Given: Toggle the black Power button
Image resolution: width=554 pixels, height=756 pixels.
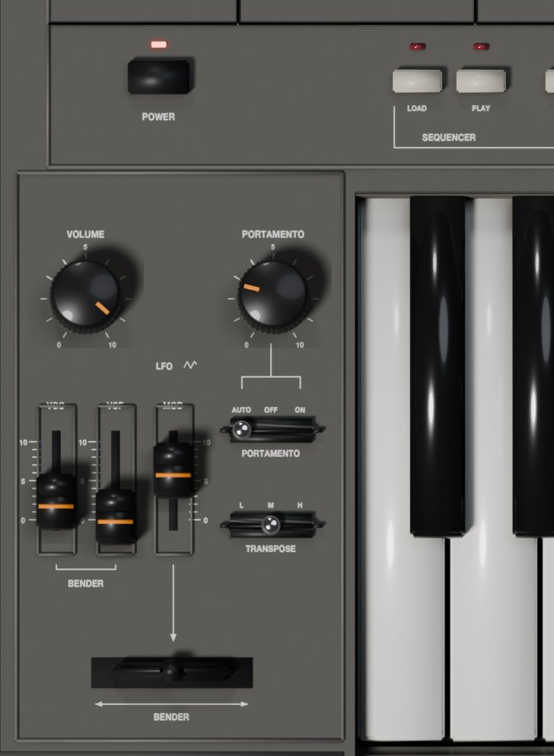Looking at the screenshot, I should coord(159,77).
